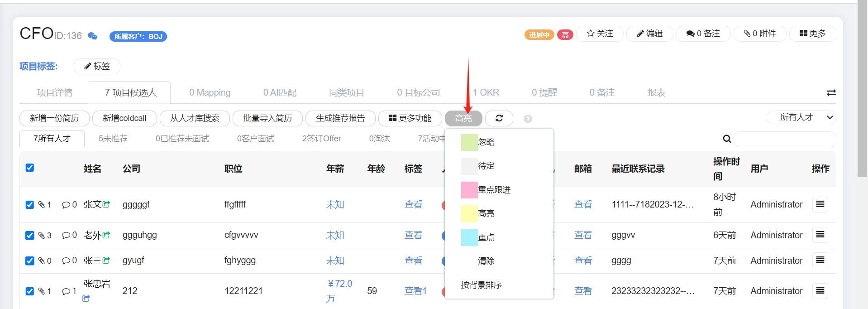Click the 新增coldcall button

(124, 118)
